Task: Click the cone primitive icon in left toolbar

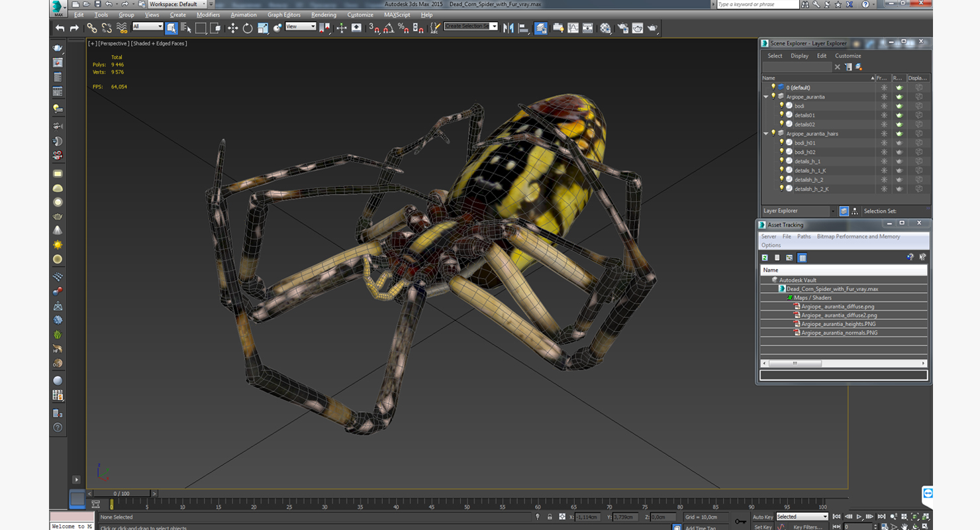Action: pos(58,231)
